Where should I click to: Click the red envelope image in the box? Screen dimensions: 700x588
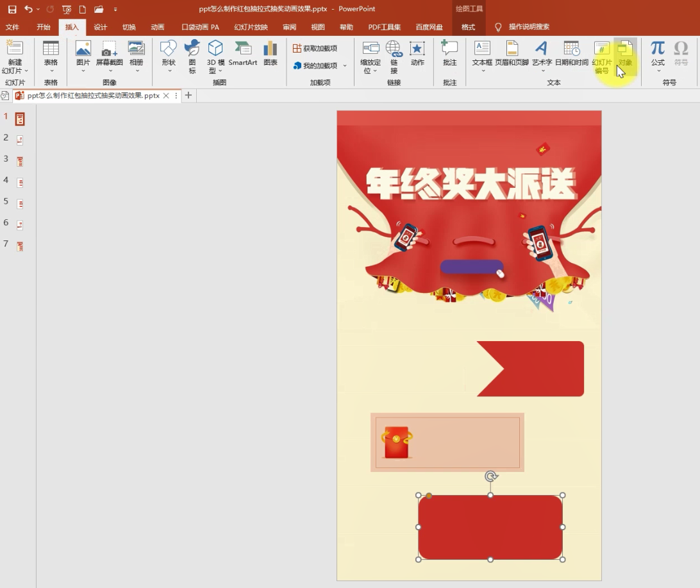pyautogui.click(x=397, y=442)
